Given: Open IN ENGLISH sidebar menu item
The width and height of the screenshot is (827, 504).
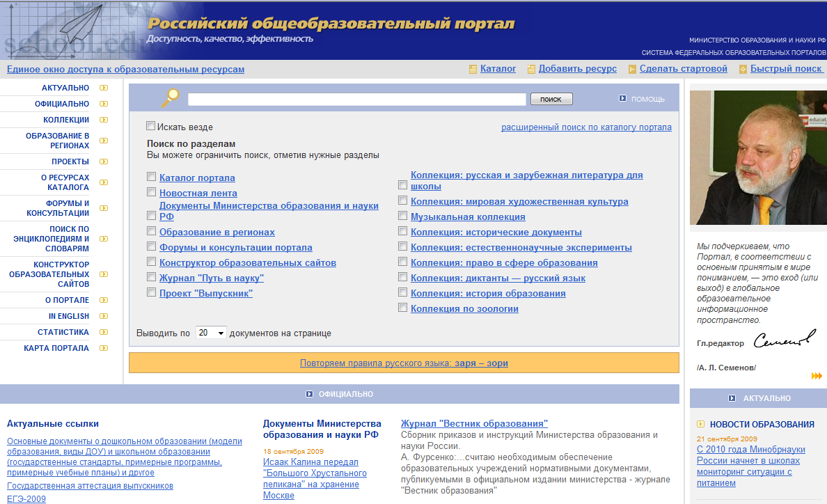Looking at the screenshot, I should point(68,316).
